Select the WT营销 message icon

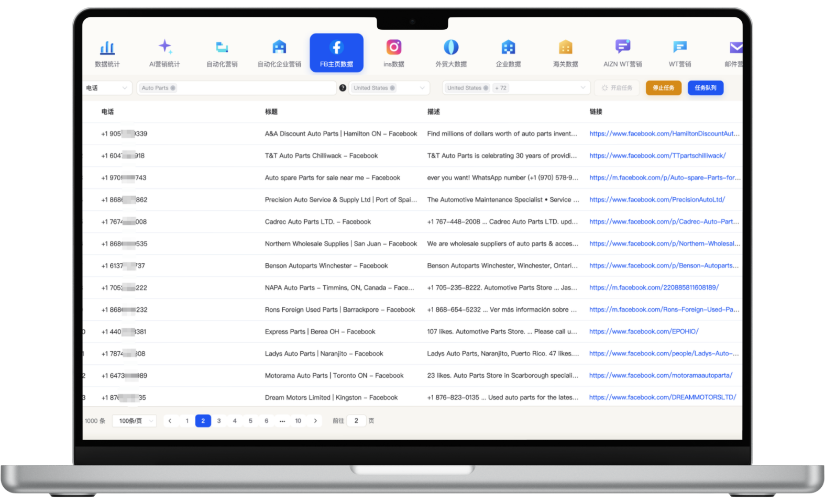click(x=680, y=47)
